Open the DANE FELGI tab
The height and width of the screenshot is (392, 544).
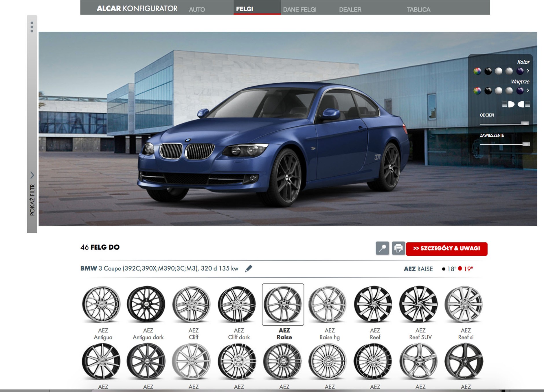coord(300,9)
